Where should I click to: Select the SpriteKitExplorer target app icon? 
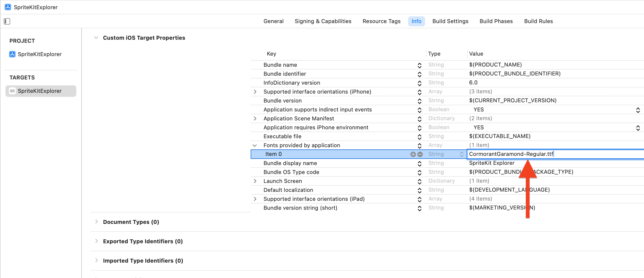tap(12, 91)
